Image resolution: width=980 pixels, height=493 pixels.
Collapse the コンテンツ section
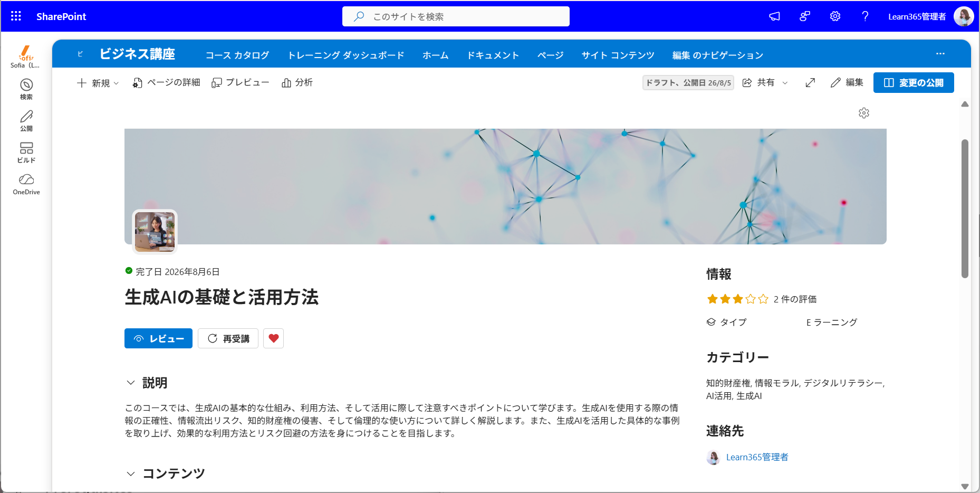click(x=131, y=473)
